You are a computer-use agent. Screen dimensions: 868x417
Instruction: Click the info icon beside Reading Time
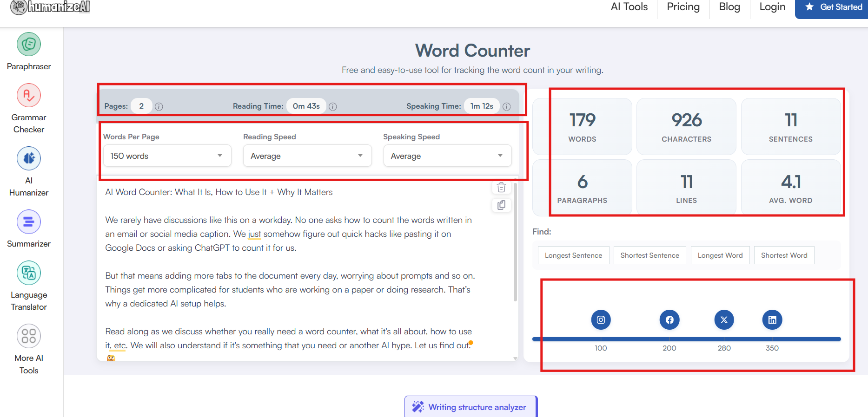[x=333, y=107]
